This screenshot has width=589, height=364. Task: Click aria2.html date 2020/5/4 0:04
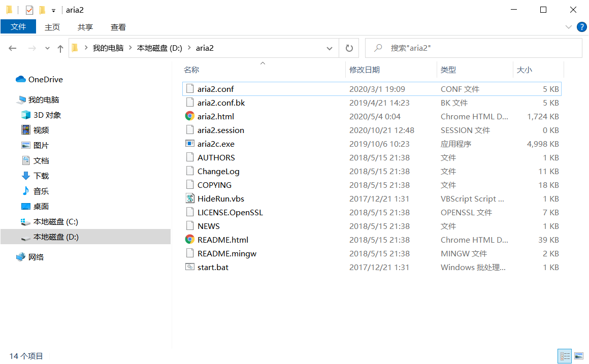pos(375,116)
